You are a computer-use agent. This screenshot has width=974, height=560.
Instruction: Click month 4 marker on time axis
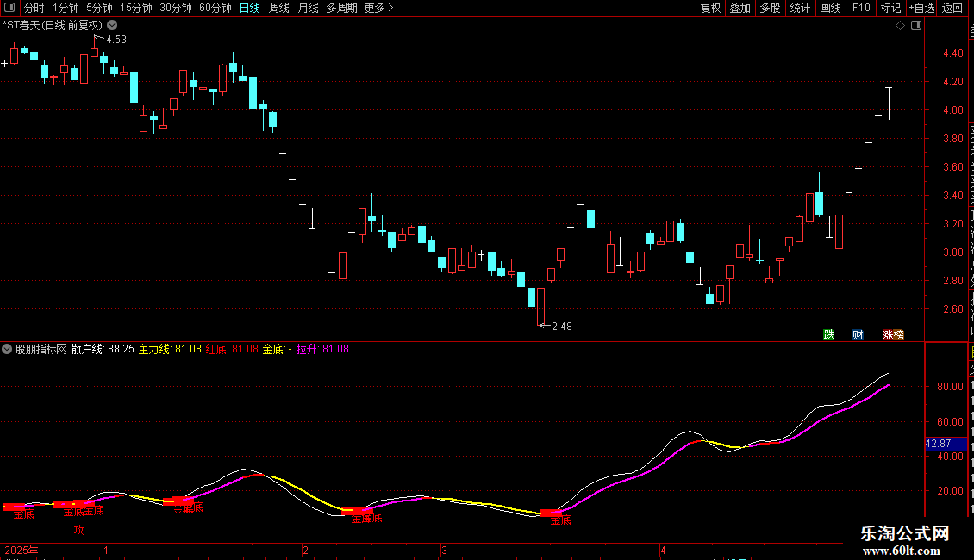tap(663, 550)
